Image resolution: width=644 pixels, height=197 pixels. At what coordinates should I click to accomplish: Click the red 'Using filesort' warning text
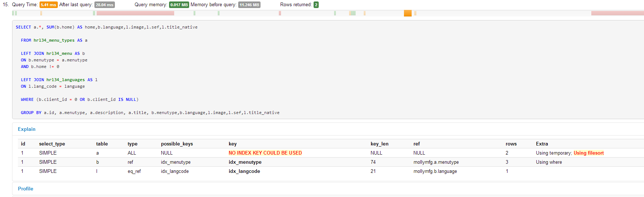[x=589, y=153]
